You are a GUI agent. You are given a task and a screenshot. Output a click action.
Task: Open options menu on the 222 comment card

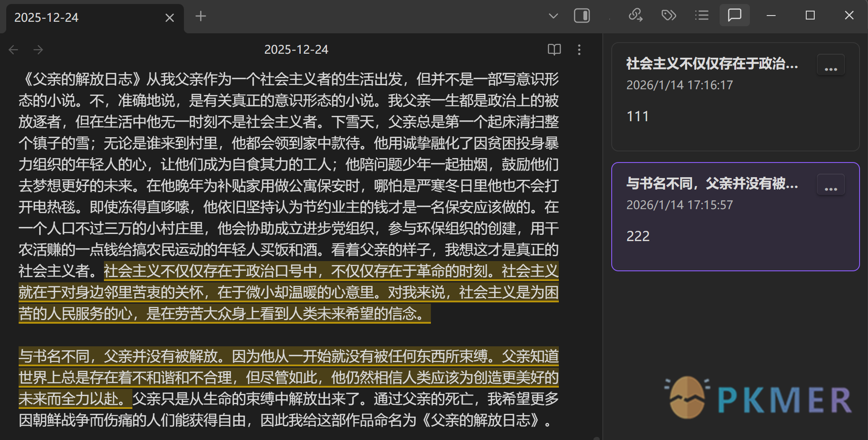pos(830,184)
